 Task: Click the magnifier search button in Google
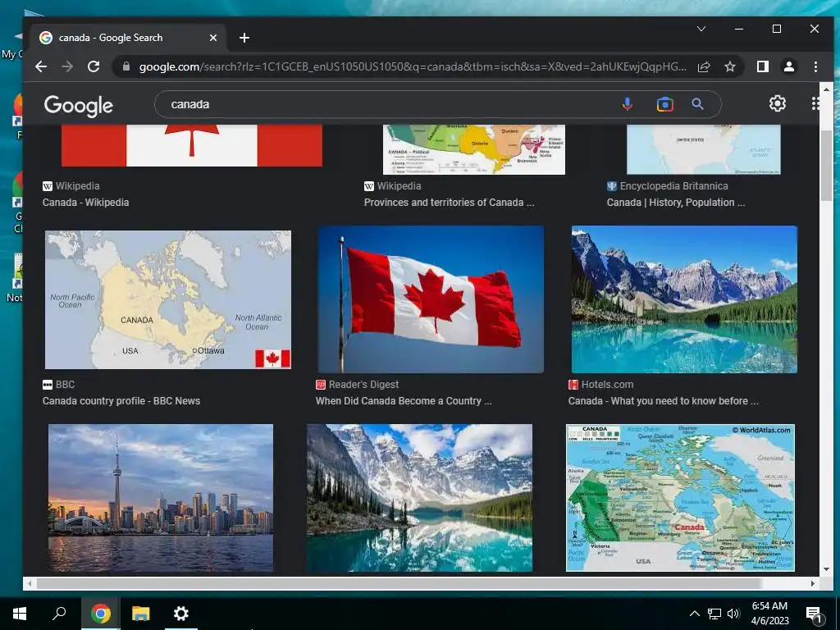pyautogui.click(x=697, y=104)
